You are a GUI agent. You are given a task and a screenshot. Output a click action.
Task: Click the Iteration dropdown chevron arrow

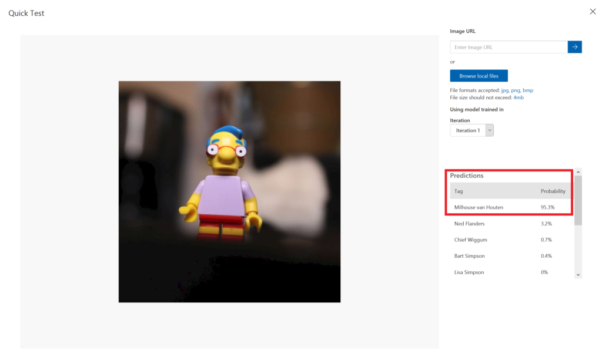pos(490,130)
